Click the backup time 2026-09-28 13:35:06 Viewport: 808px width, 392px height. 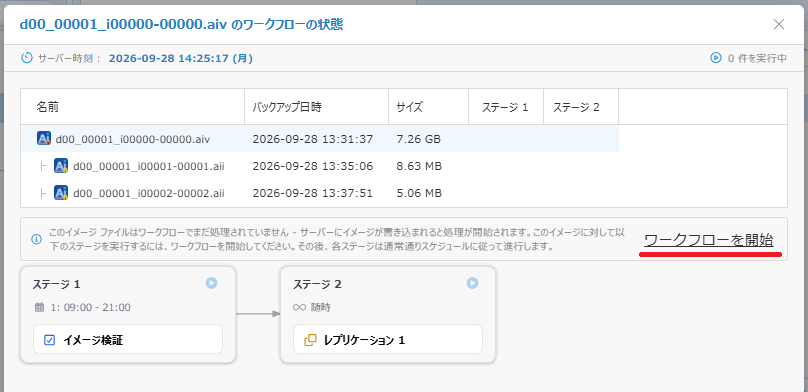(x=313, y=166)
